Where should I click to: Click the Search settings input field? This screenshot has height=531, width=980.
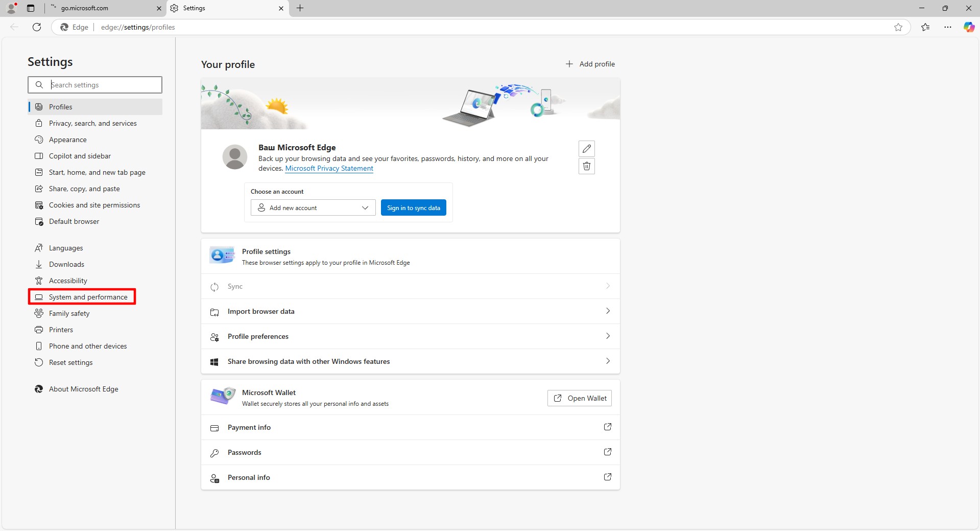[102, 85]
